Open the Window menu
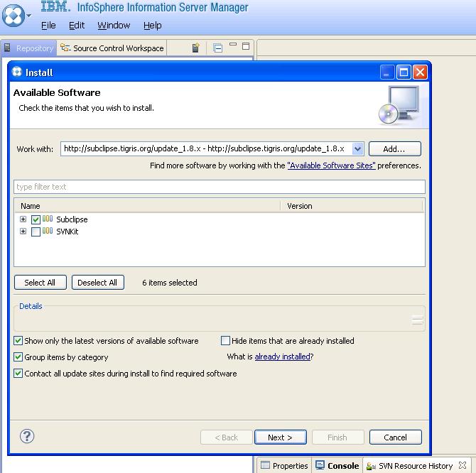The width and height of the screenshot is (476, 473). click(114, 25)
